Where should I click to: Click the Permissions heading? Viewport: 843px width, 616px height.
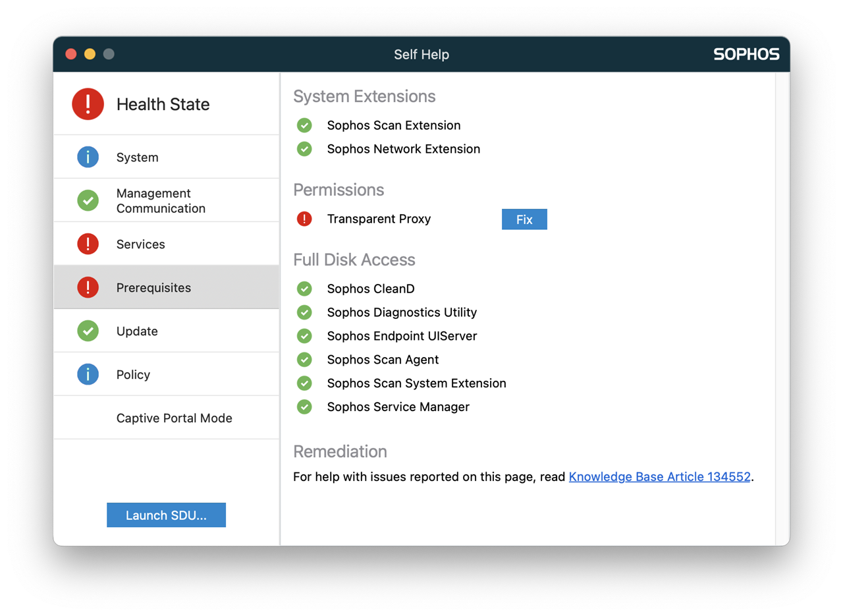click(339, 190)
